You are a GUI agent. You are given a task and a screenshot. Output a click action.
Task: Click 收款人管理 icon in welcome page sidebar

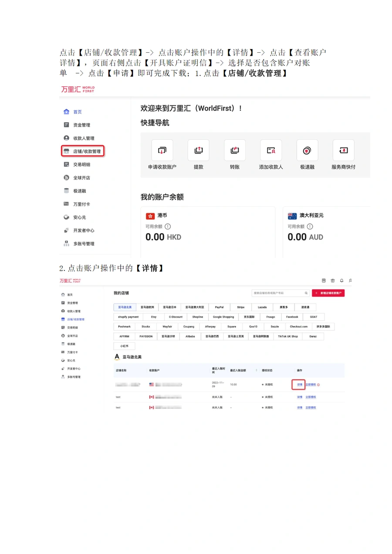pyautogui.click(x=66, y=138)
